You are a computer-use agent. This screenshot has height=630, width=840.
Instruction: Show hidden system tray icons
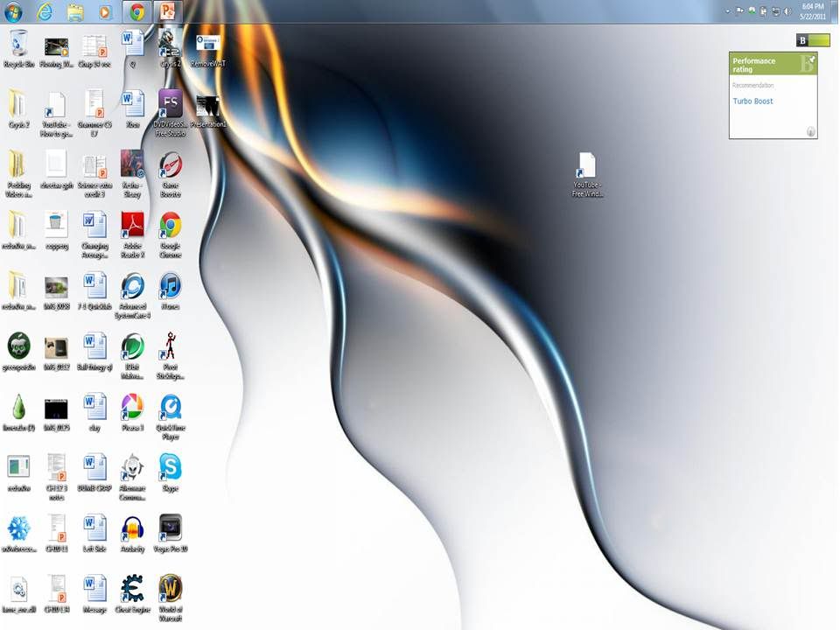727,11
